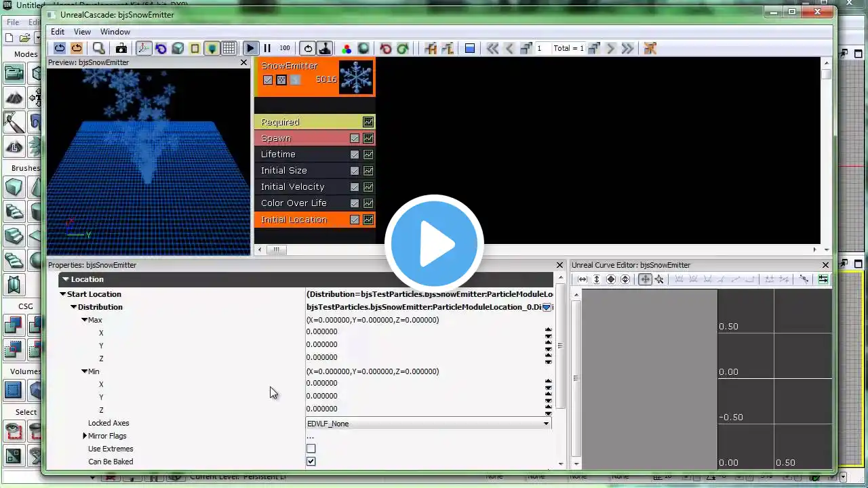The image size is (868, 488).
Task: Open the Distribution type dropdown arrow
Action: click(547, 307)
